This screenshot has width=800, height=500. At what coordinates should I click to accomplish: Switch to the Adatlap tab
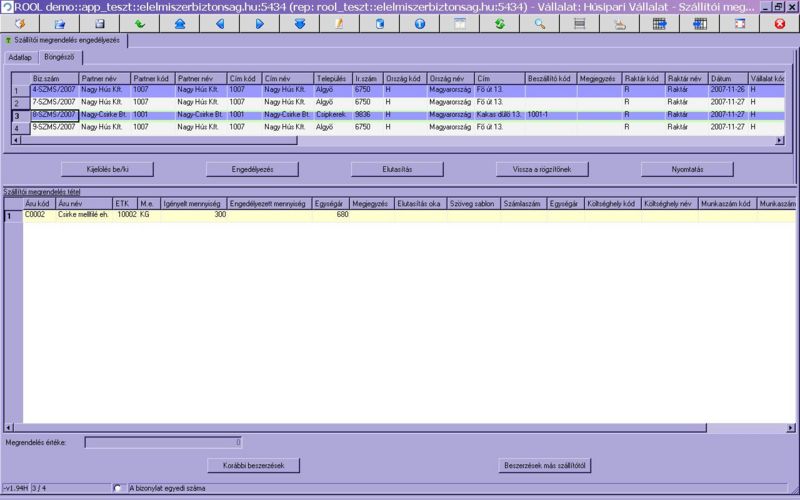[20, 57]
